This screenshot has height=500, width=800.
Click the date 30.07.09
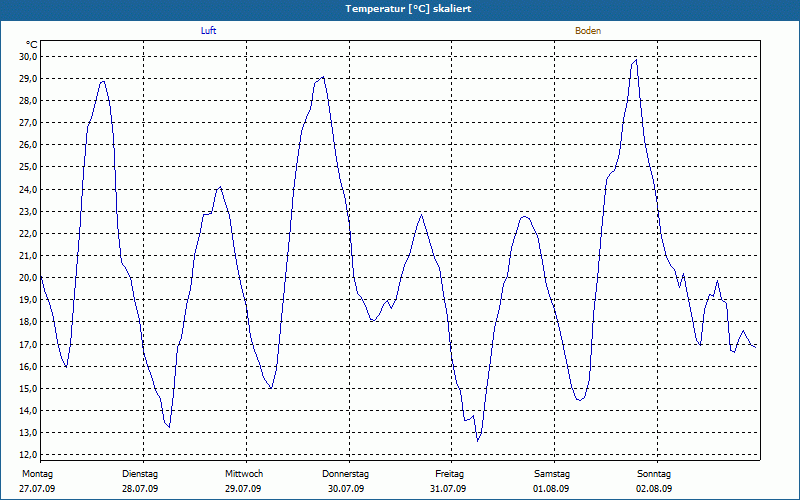[346, 489]
